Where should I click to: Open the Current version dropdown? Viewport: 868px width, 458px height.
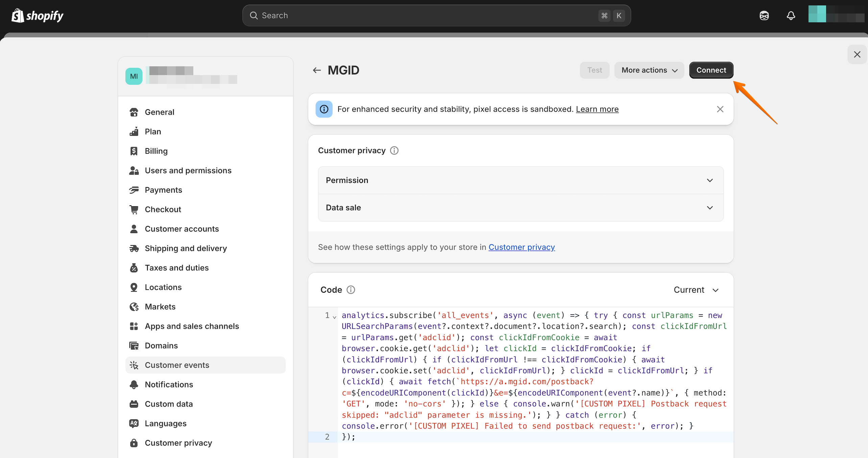click(696, 290)
